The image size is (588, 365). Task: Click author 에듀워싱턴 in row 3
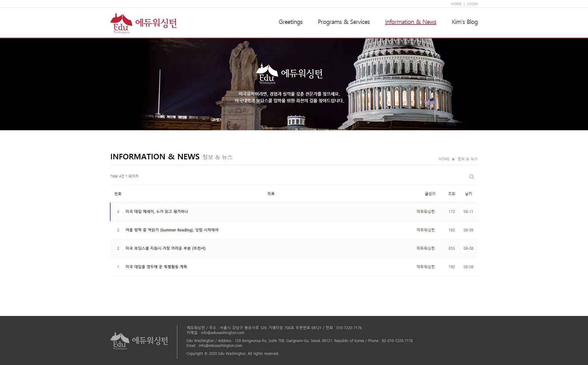pyautogui.click(x=426, y=230)
